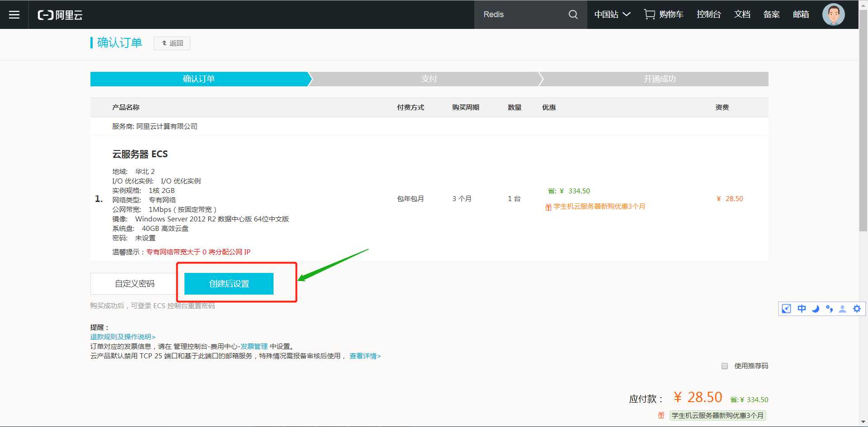Click the 包年包月 payment method cell
The width and height of the screenshot is (868, 427).
click(x=410, y=199)
